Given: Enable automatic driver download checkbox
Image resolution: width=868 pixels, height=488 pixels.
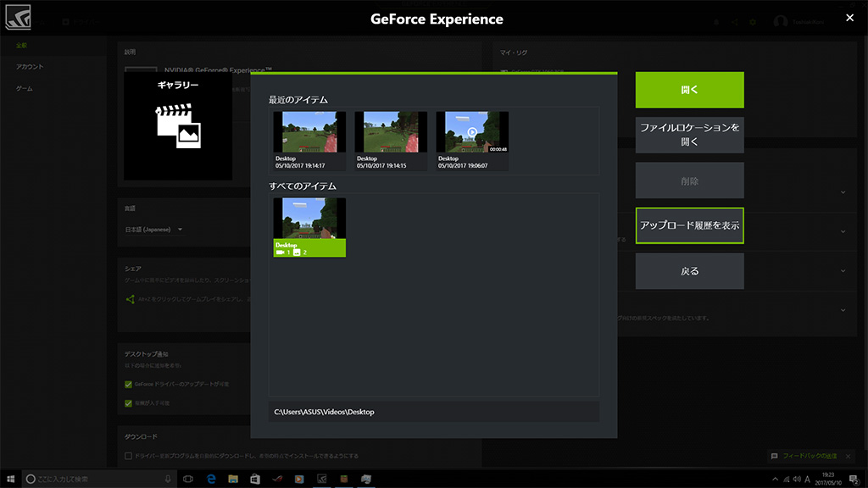Looking at the screenshot, I should [129, 456].
